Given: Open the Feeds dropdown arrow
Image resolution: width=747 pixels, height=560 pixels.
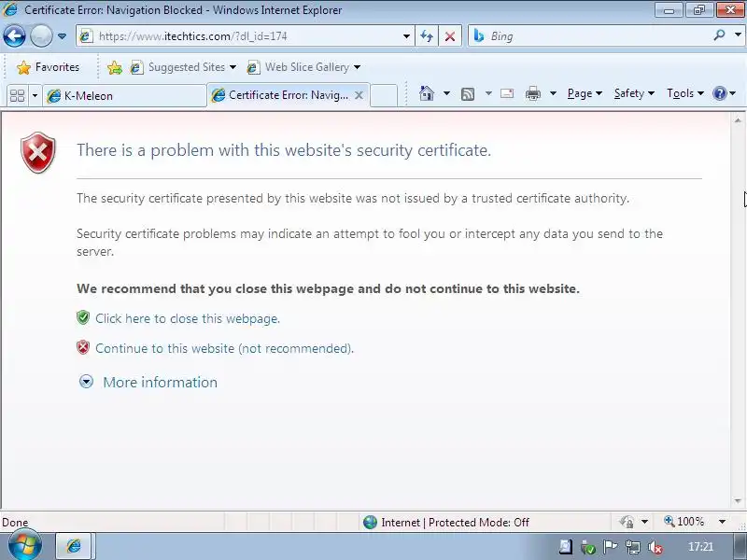Looking at the screenshot, I should point(488,93).
